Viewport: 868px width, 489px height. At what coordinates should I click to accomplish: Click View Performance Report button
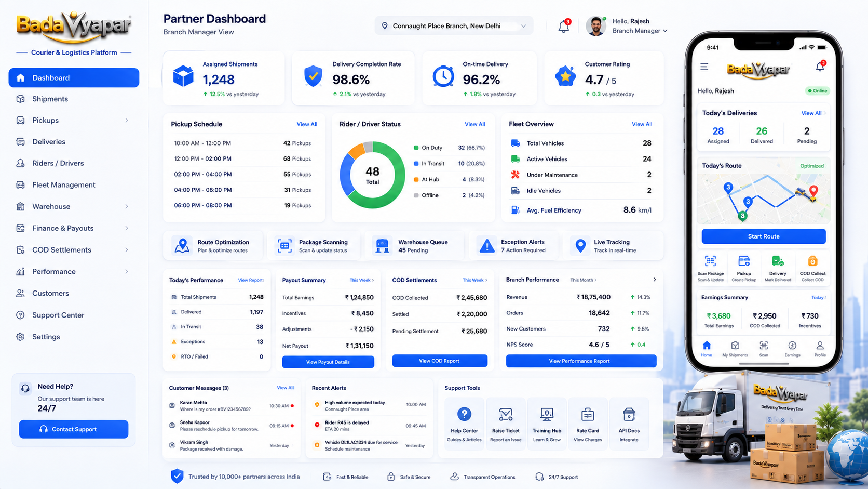tap(581, 361)
